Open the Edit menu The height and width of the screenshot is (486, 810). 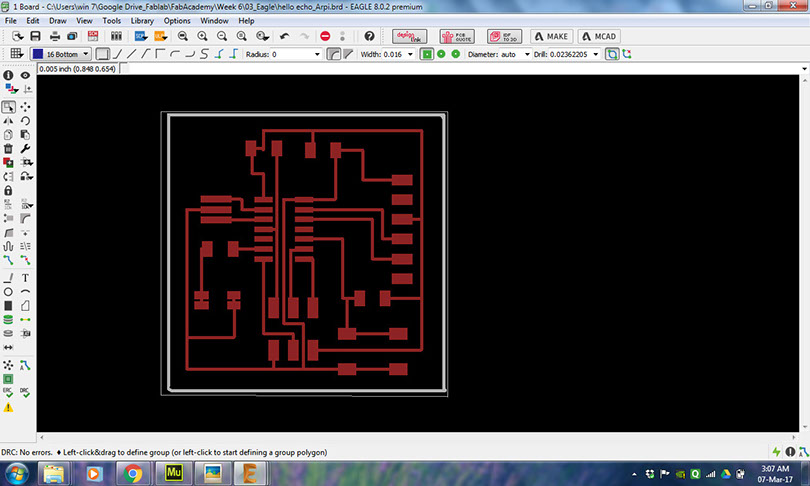coord(33,21)
